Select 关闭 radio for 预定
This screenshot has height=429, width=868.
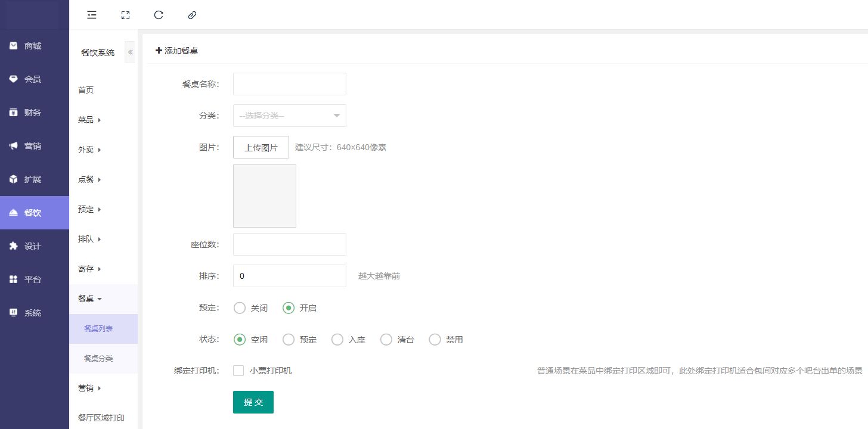click(x=240, y=308)
